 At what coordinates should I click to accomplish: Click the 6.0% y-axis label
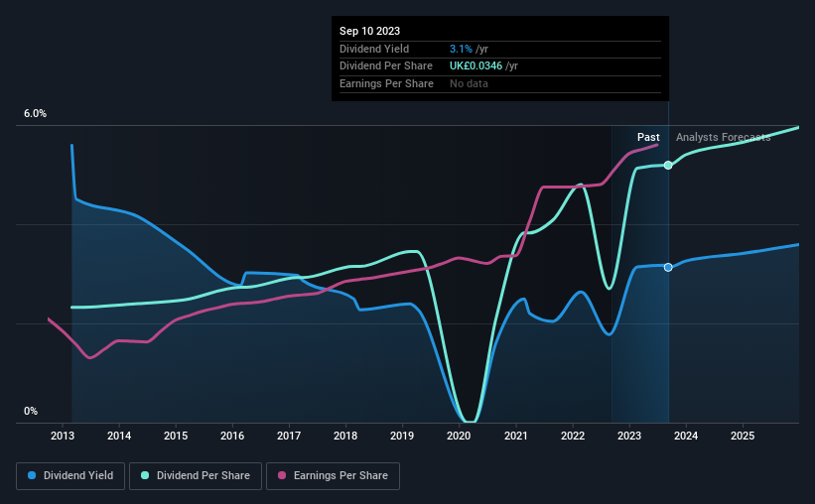[36, 114]
